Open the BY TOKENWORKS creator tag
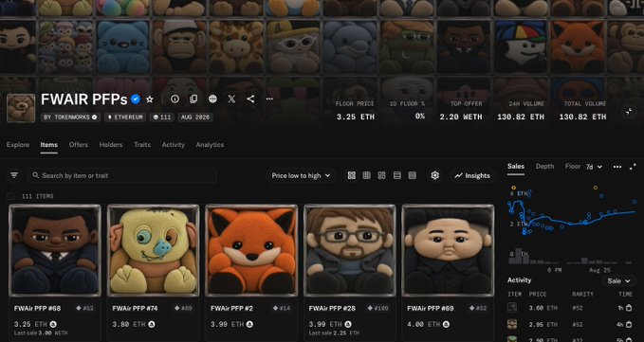The image size is (644, 342). 70,117
